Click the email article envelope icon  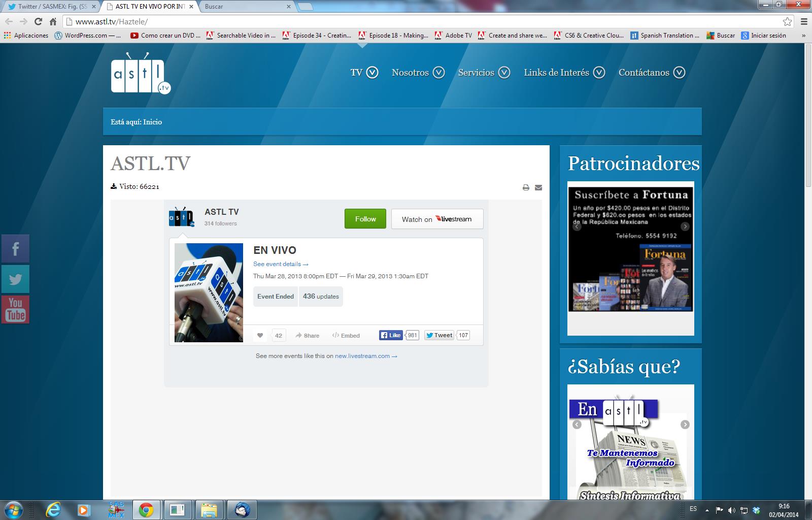point(538,187)
